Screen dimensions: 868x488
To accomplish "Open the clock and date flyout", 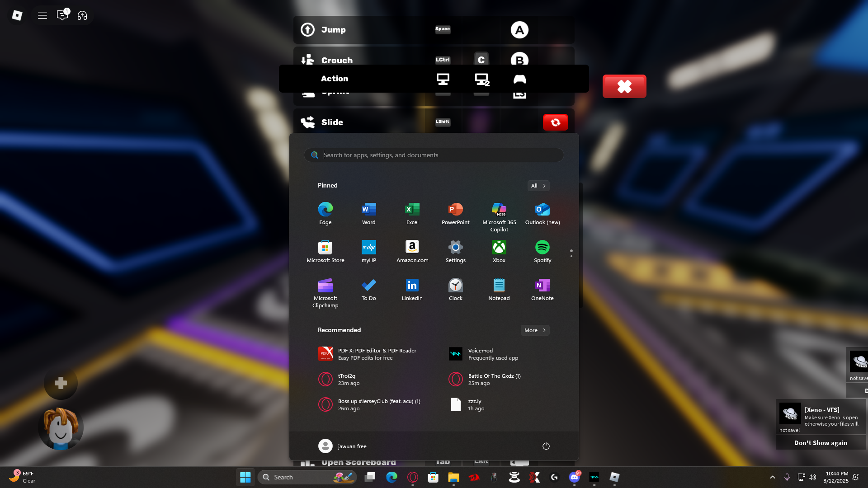I will (x=836, y=477).
